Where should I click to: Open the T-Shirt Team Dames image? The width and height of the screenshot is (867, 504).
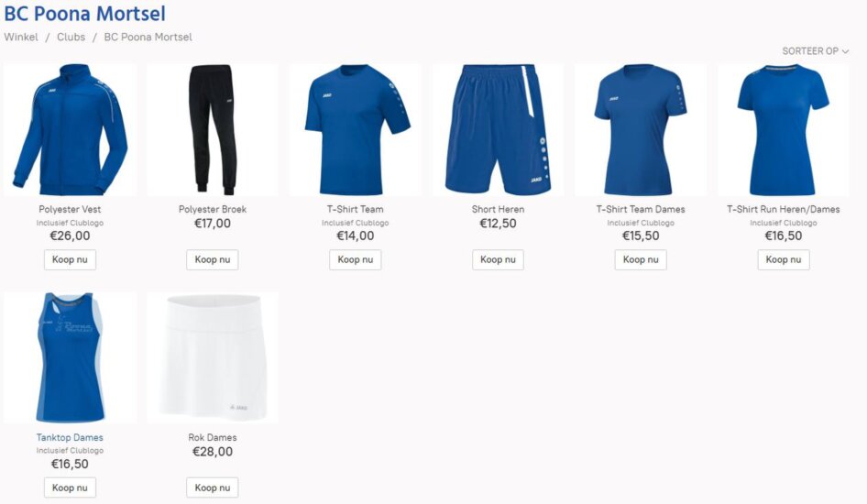point(641,130)
